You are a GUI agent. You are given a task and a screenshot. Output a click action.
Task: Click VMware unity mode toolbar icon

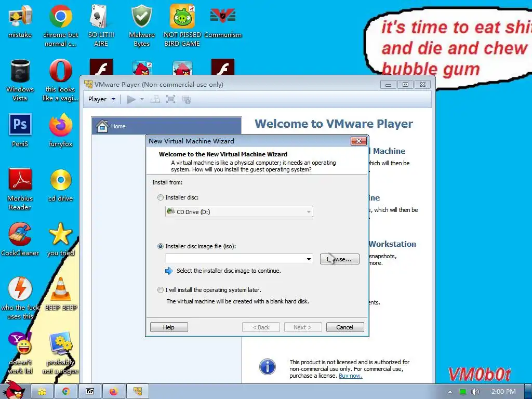[x=187, y=99]
